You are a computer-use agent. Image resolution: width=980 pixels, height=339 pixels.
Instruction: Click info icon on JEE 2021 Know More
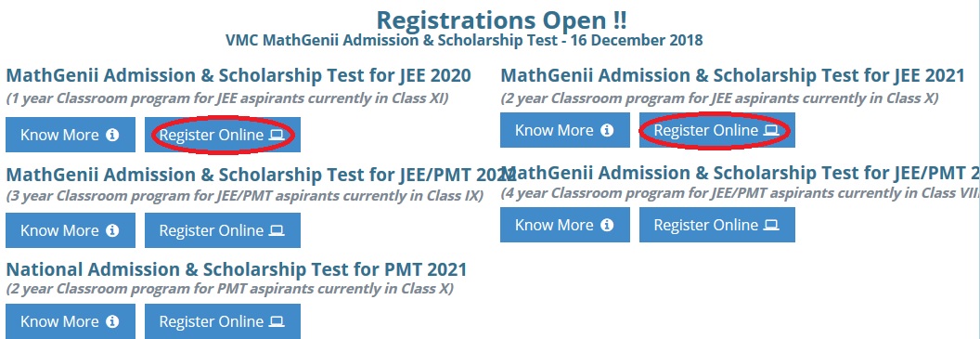(607, 131)
